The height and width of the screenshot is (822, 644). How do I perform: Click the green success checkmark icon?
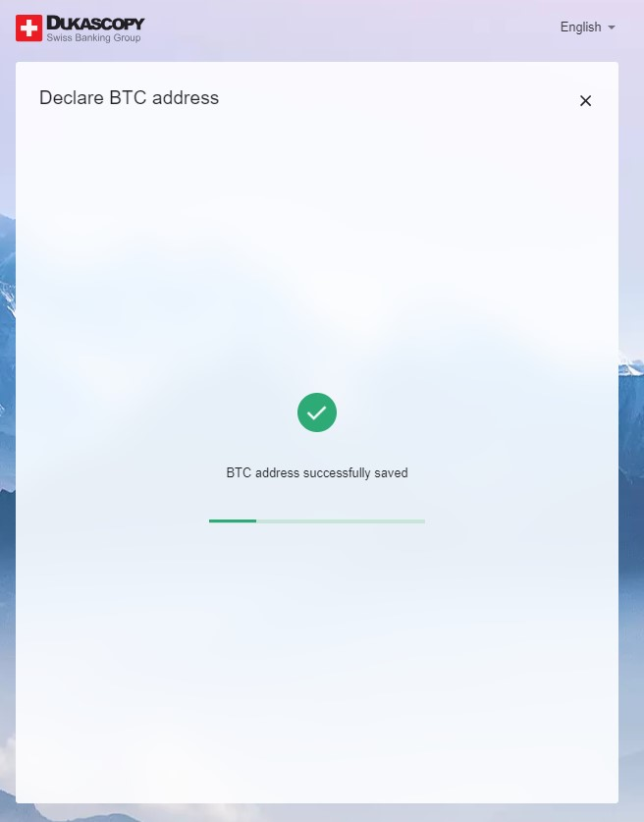point(317,412)
